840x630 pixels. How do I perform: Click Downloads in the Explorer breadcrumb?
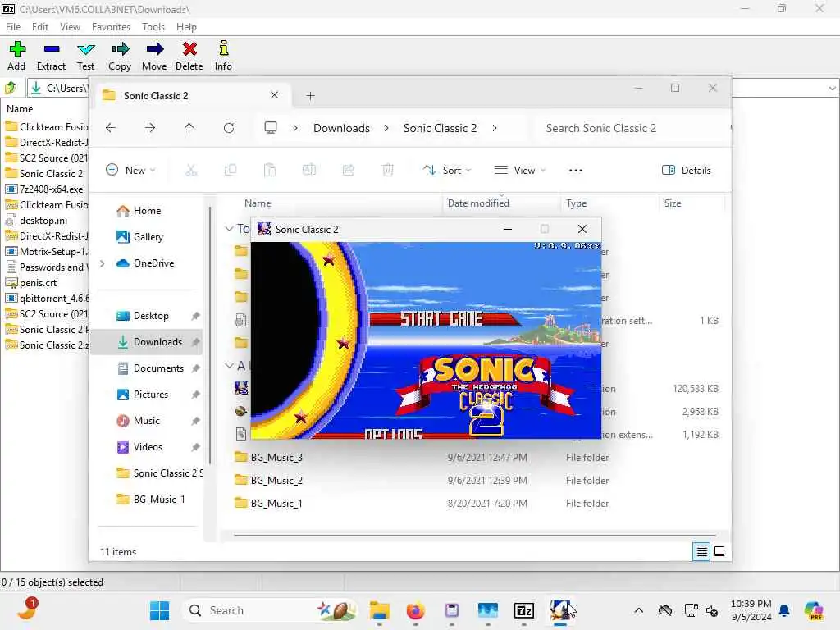[342, 128]
